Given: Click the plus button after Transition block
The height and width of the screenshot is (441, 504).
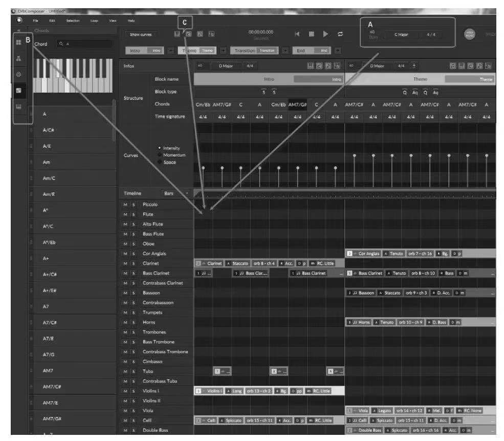Looking at the screenshot, I should [285, 51].
